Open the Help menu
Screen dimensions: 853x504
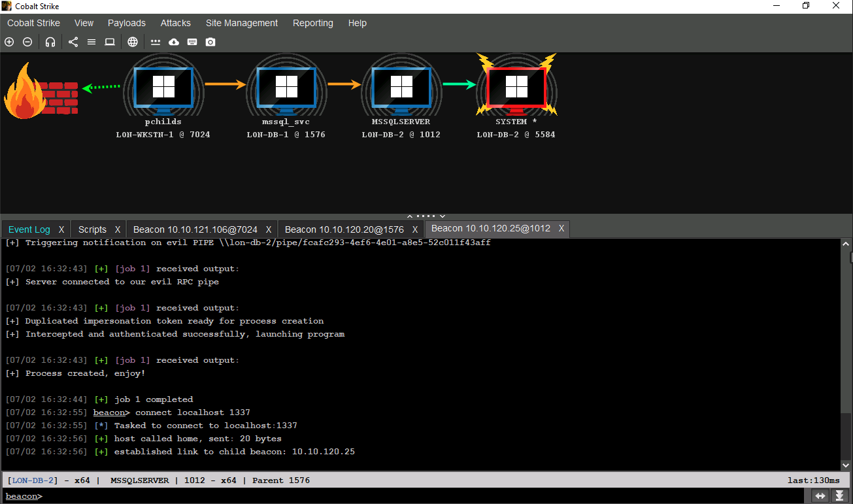click(x=358, y=23)
